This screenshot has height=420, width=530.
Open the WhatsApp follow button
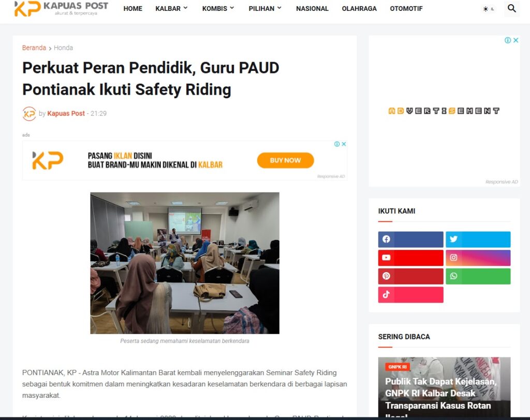pyautogui.click(x=478, y=276)
